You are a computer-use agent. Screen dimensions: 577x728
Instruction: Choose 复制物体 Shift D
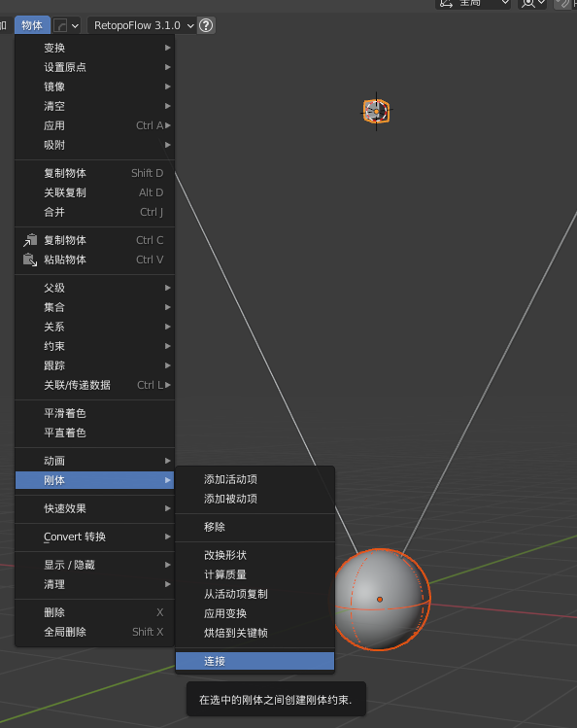[94, 173]
